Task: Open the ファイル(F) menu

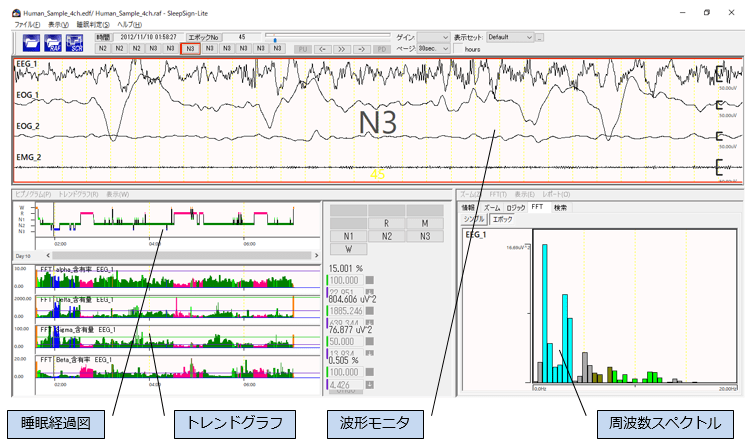Action: (x=28, y=23)
